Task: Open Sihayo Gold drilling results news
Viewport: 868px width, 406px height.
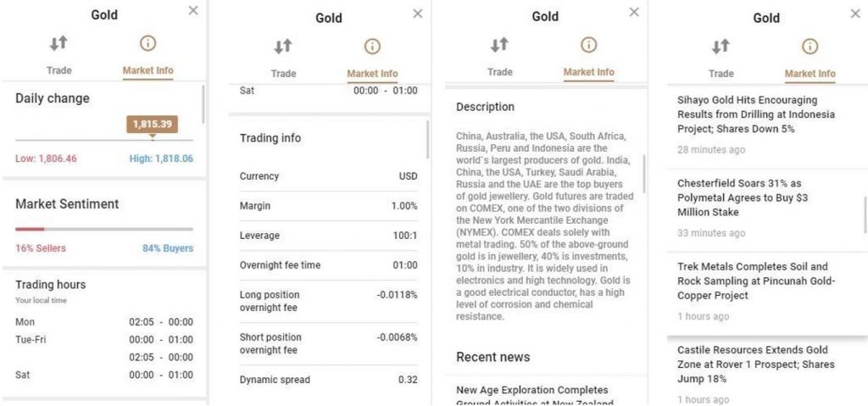Action: click(755, 114)
